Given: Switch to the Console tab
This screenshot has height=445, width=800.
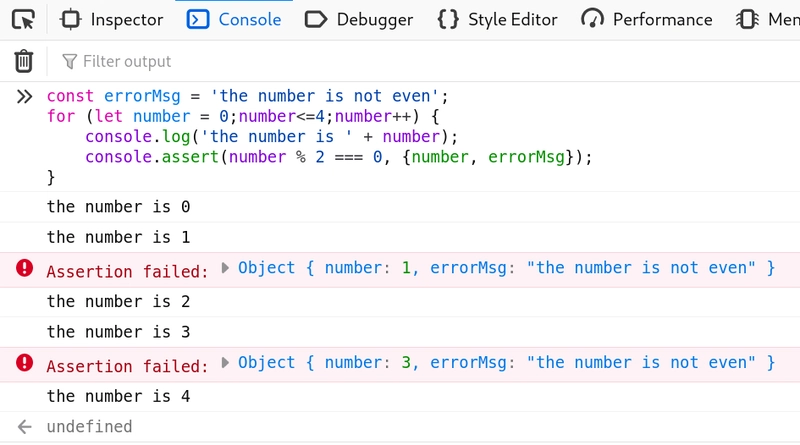Looking at the screenshot, I should tap(234, 19).
